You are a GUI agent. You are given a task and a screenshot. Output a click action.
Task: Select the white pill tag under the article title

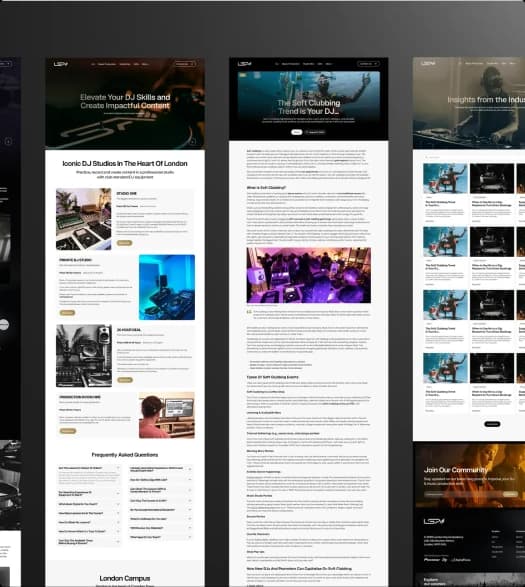(297, 132)
